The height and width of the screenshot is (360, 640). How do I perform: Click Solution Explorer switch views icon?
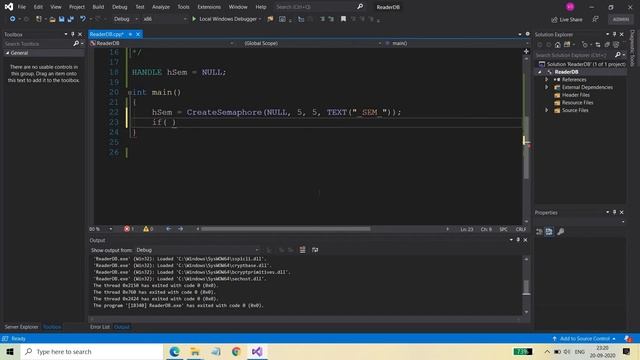(567, 45)
